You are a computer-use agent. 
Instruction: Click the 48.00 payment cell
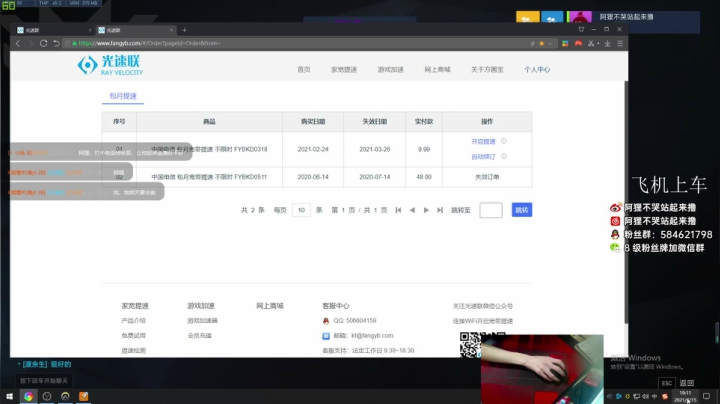tap(423, 177)
